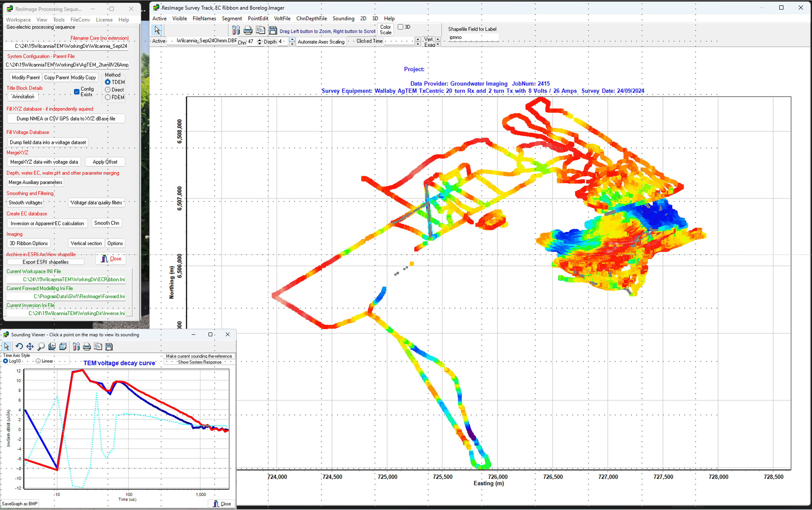812x510 pixels.
Task: Click Dump NMEA or CSV GPS data button
Action: [x=66, y=119]
